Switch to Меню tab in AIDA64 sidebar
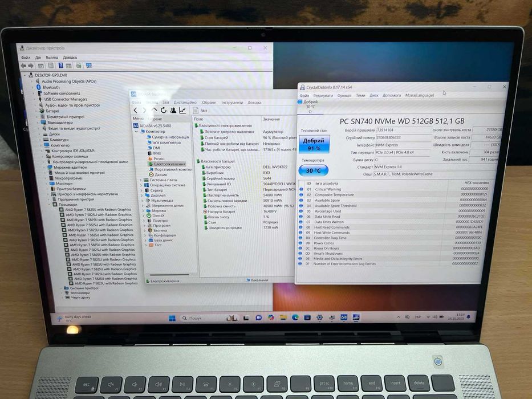 138,119
